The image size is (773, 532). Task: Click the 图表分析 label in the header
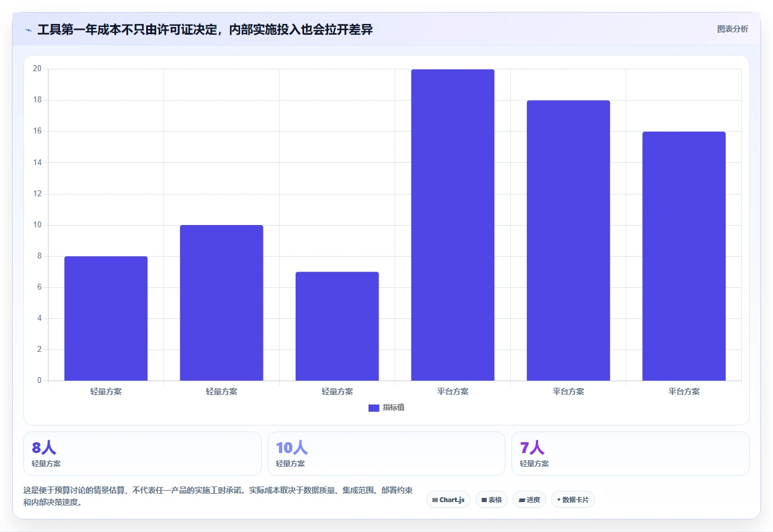tap(732, 29)
